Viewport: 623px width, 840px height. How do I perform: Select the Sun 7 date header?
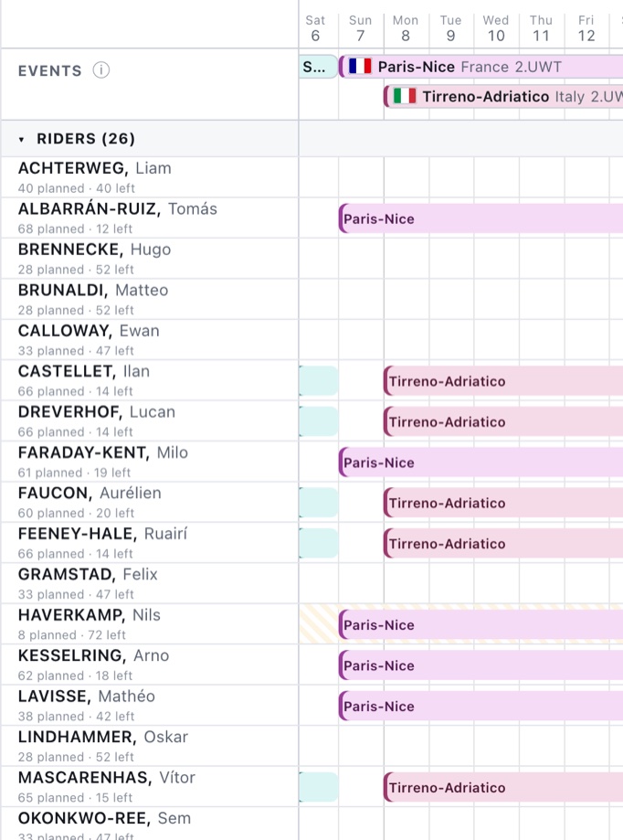coord(360,27)
